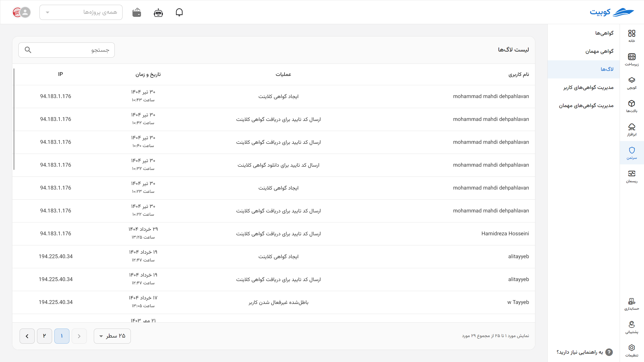Click the ۱۷ خرداد ۱۴۰۴ date cell

(x=143, y=298)
